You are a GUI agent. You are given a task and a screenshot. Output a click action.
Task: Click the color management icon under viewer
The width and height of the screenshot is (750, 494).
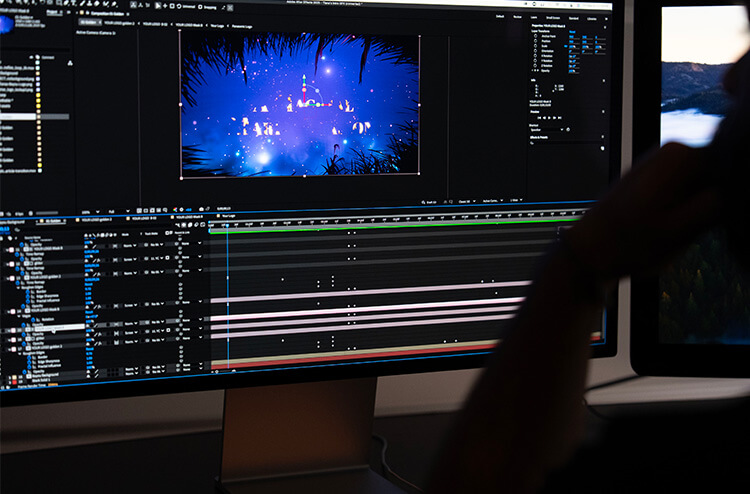click(175, 209)
